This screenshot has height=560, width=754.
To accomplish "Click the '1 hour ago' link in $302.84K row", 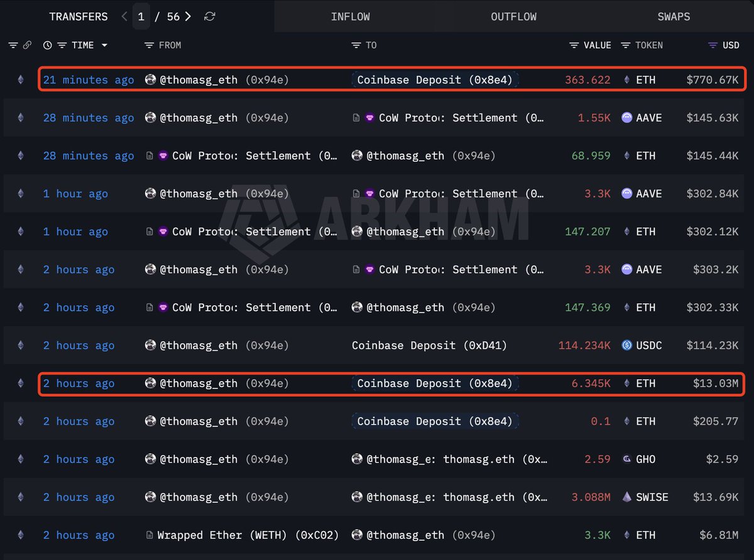I will 75,193.
